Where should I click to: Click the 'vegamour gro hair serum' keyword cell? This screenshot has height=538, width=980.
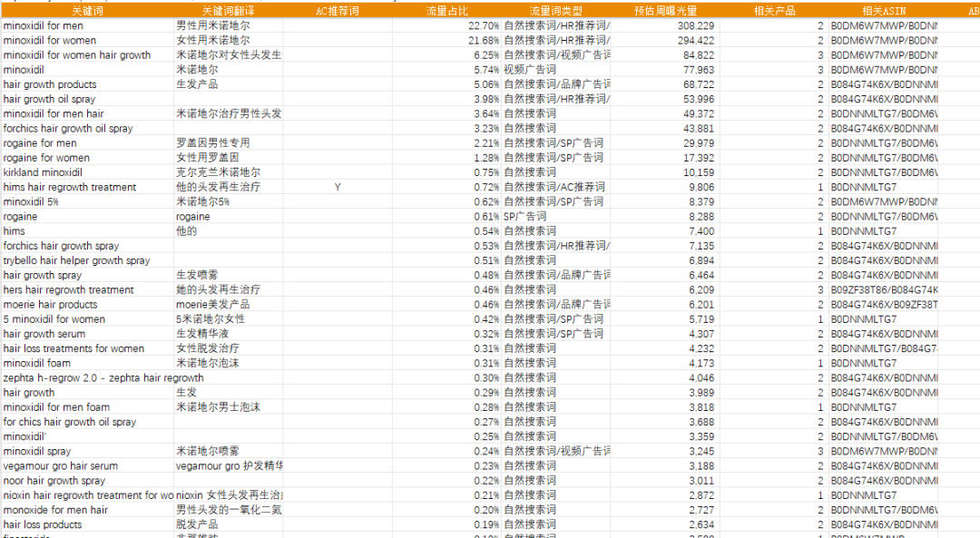87,466
